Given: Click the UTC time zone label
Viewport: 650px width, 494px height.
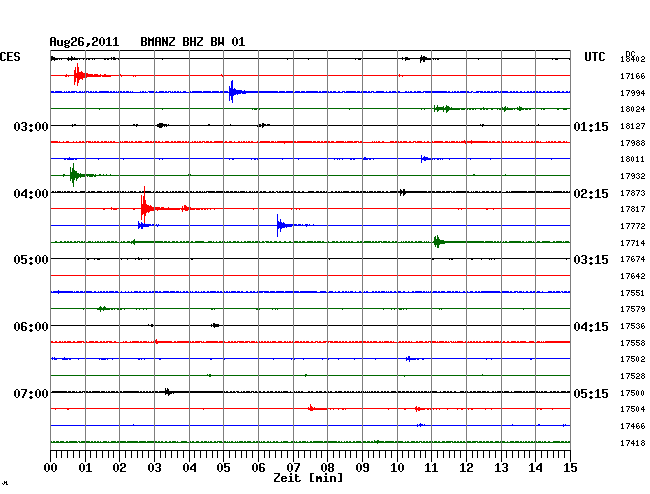Looking at the screenshot, I should coord(595,57).
